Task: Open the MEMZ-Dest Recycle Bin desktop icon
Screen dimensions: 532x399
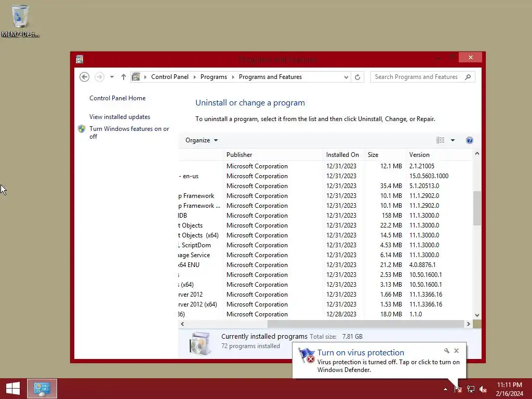Action: tap(20, 20)
